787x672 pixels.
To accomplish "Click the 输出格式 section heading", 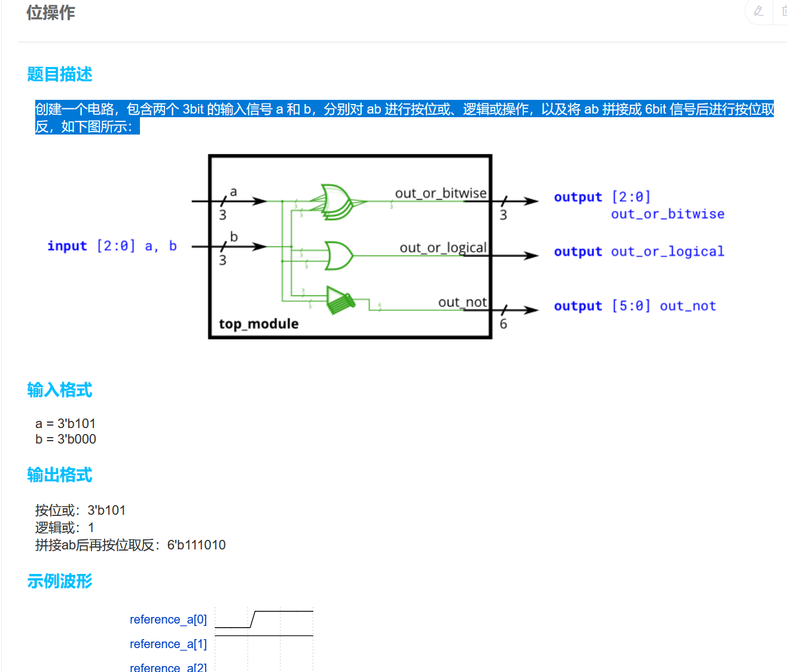I will (60, 475).
